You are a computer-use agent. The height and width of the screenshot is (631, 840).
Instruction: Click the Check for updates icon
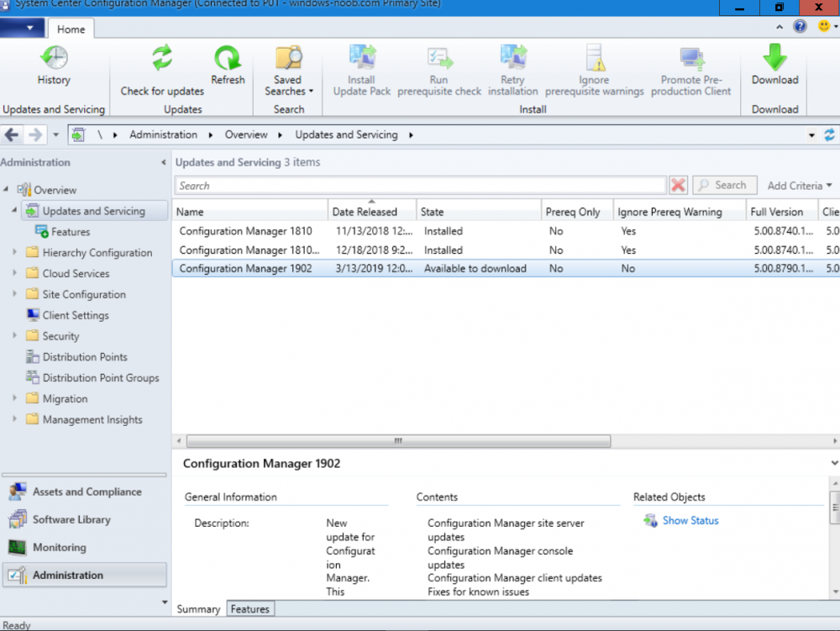point(162,58)
